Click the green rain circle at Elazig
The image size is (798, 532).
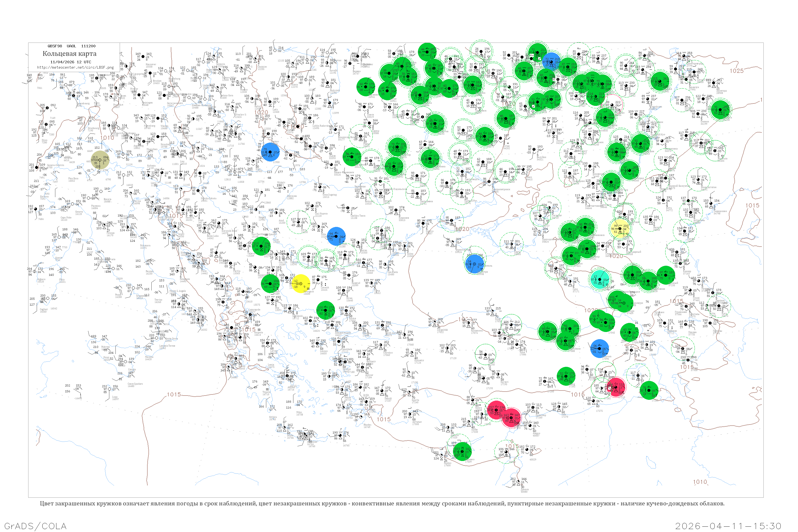point(566,376)
